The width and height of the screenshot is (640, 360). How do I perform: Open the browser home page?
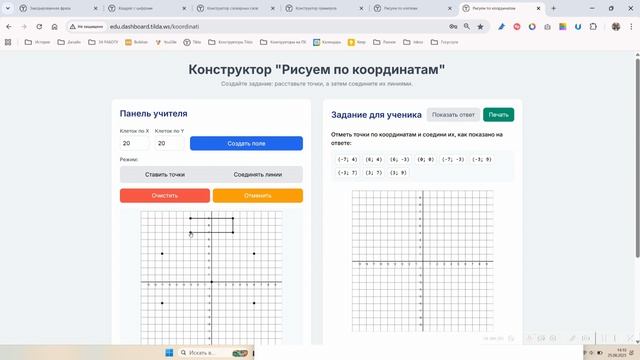click(x=54, y=27)
